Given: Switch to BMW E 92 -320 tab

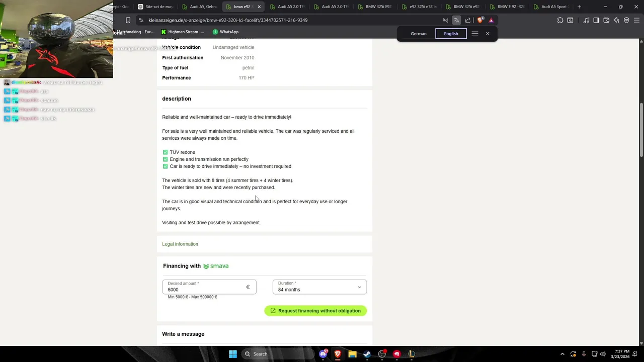Looking at the screenshot, I should tap(507, 7).
